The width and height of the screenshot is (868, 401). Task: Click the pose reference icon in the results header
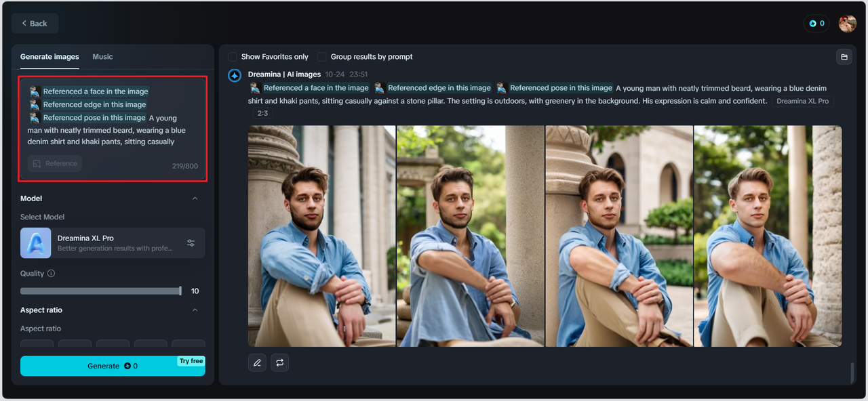[x=502, y=88]
